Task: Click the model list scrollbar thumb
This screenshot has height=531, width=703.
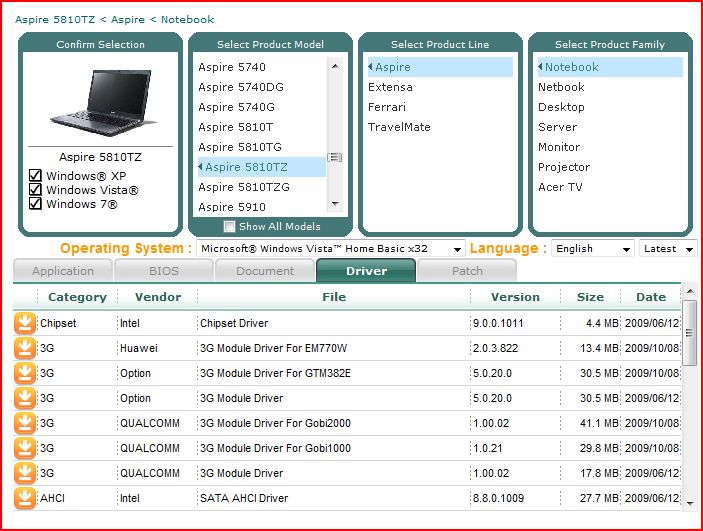Action: [x=335, y=157]
